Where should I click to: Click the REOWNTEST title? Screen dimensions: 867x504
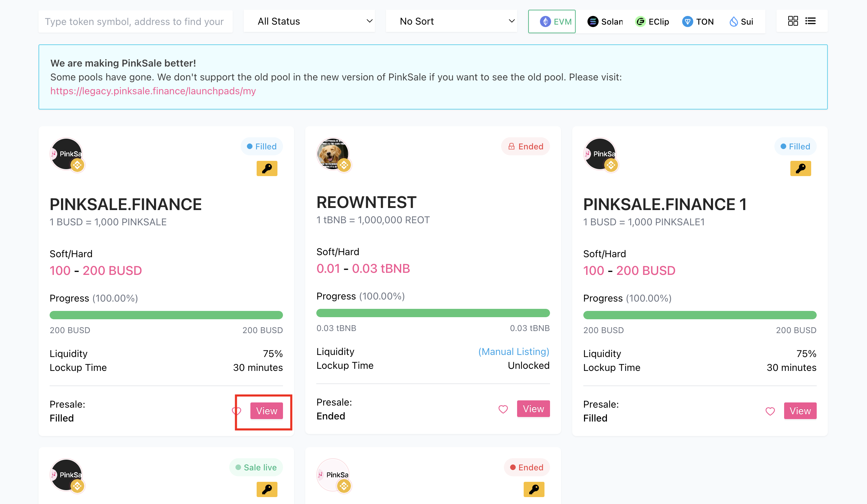point(366,202)
